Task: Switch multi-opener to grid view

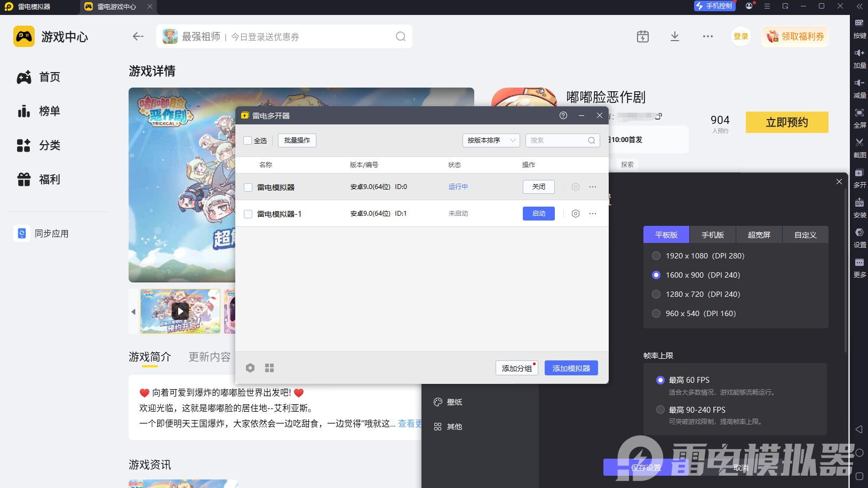Action: pos(269,368)
